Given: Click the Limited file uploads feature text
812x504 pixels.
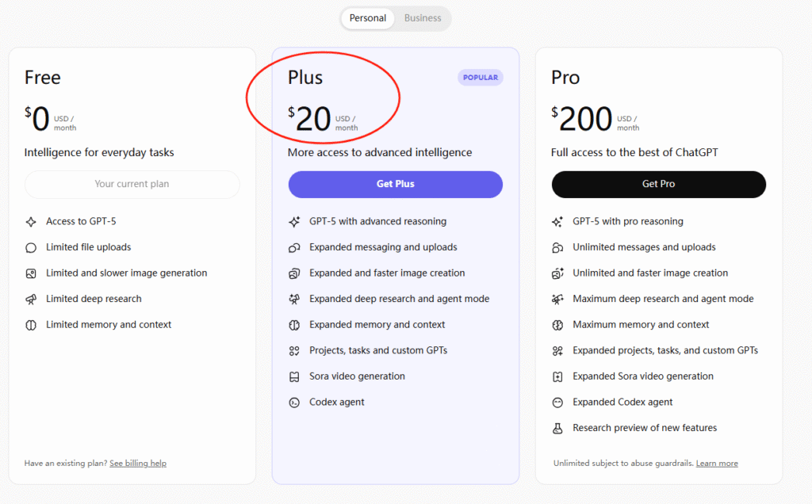Looking at the screenshot, I should (89, 247).
